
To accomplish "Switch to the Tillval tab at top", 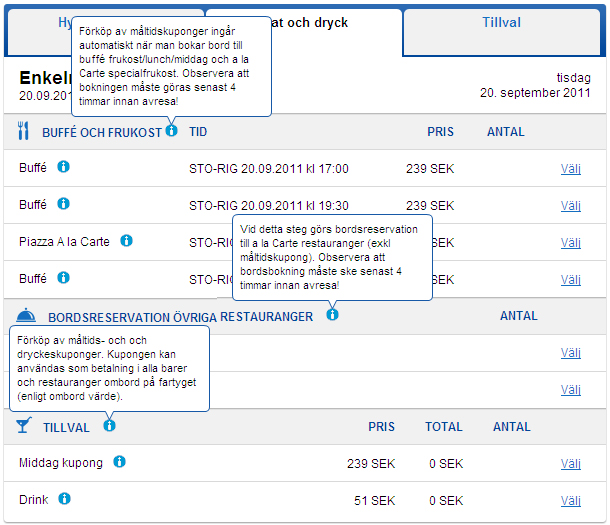I will 500,23.
